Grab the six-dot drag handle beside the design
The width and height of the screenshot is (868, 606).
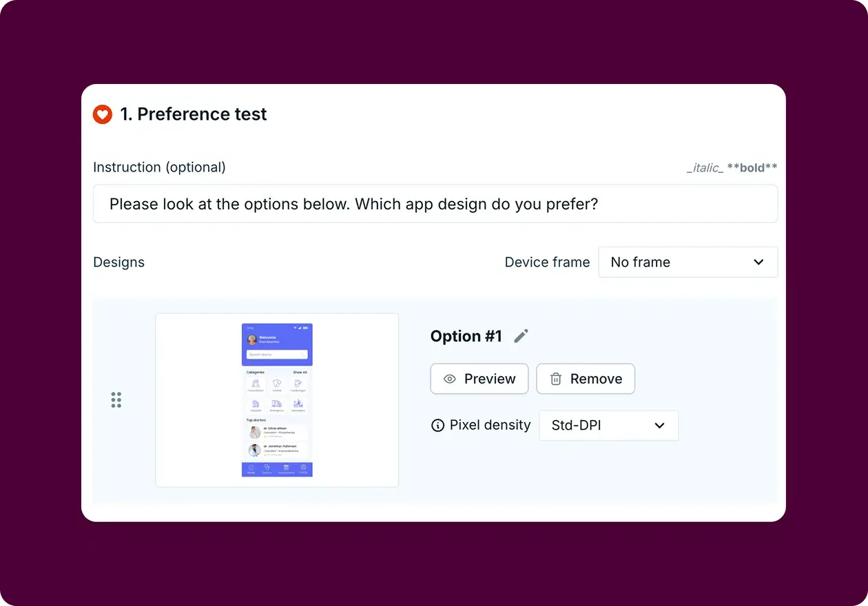pos(116,399)
